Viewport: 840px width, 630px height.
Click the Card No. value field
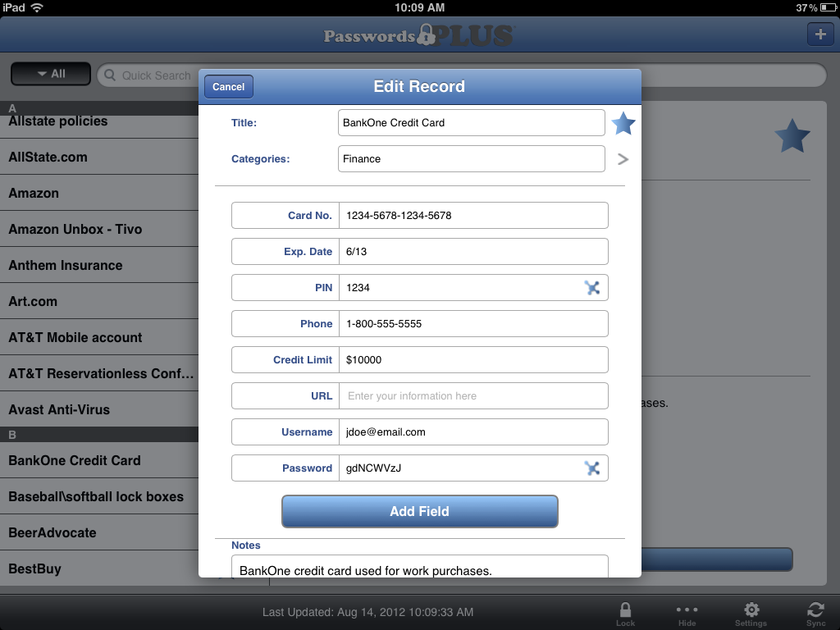pyautogui.click(x=472, y=216)
